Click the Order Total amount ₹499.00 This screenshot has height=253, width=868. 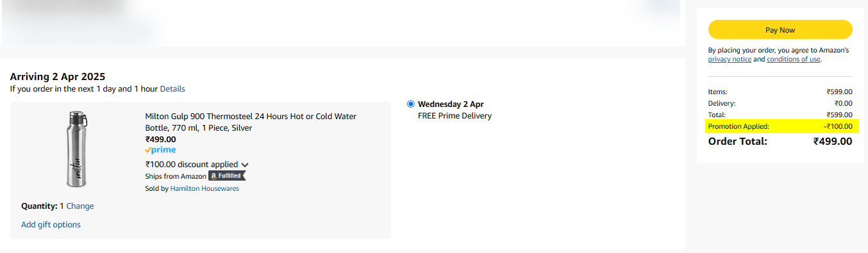(833, 141)
